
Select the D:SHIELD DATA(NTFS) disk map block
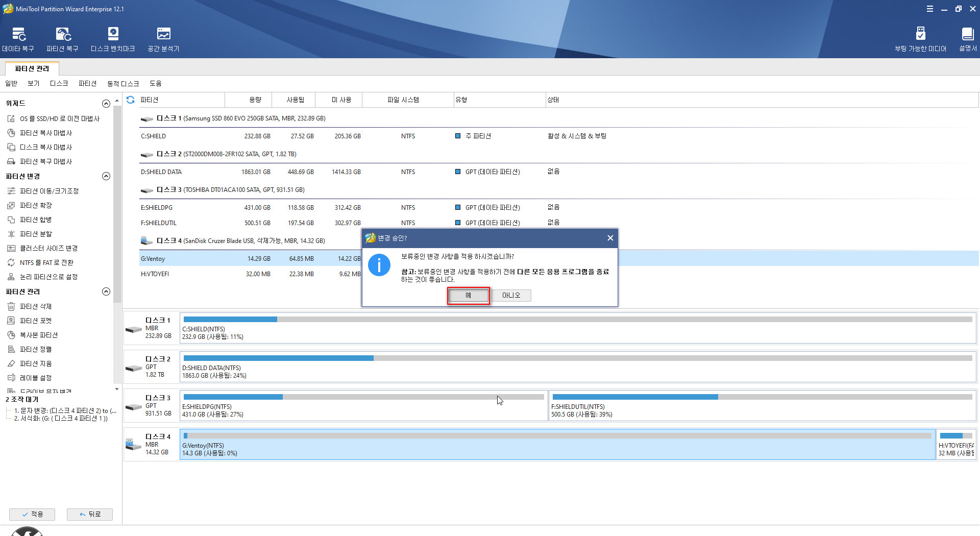coord(578,367)
